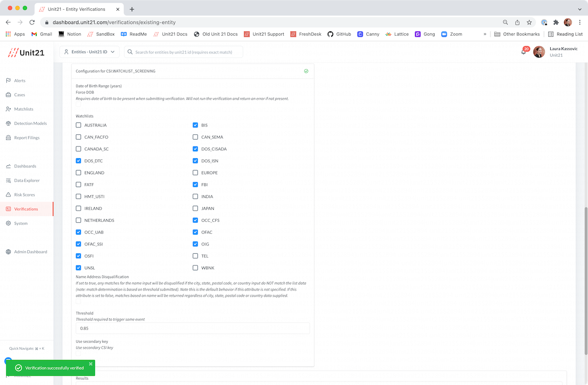Image resolution: width=588 pixels, height=385 pixels.
Task: Open Chrome extensions puzzle icon
Action: (x=556, y=22)
